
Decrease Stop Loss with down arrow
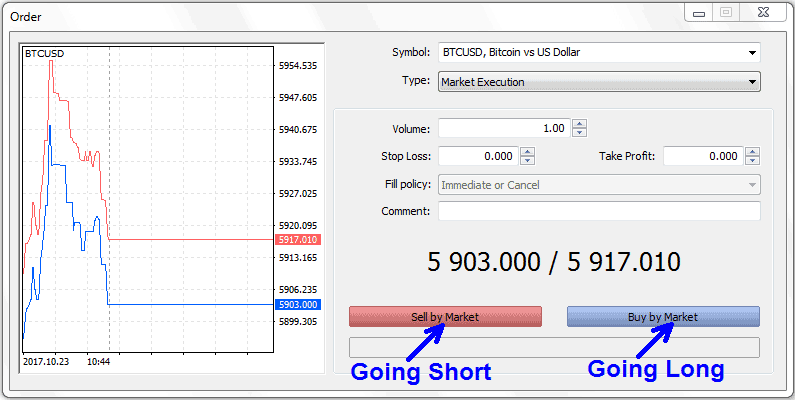[528, 161]
